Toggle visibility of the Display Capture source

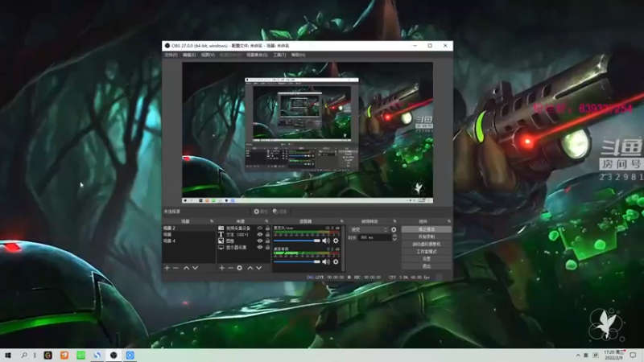pyautogui.click(x=259, y=248)
